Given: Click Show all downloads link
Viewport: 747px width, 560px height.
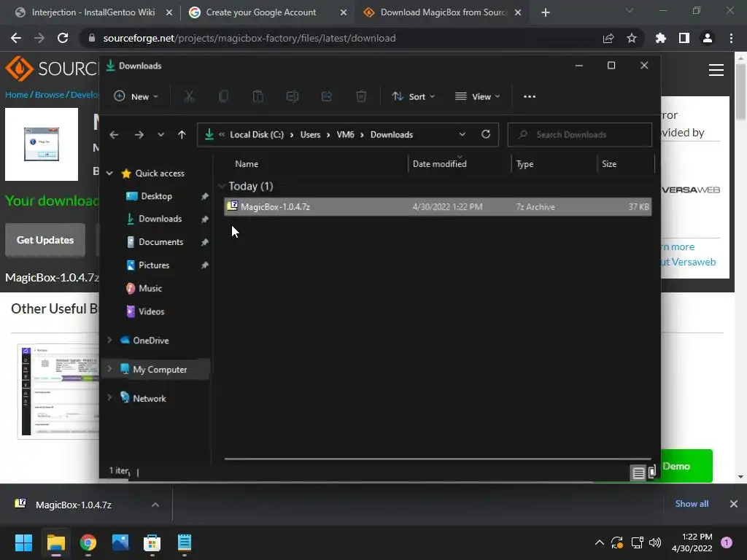Looking at the screenshot, I should pyautogui.click(x=692, y=504).
